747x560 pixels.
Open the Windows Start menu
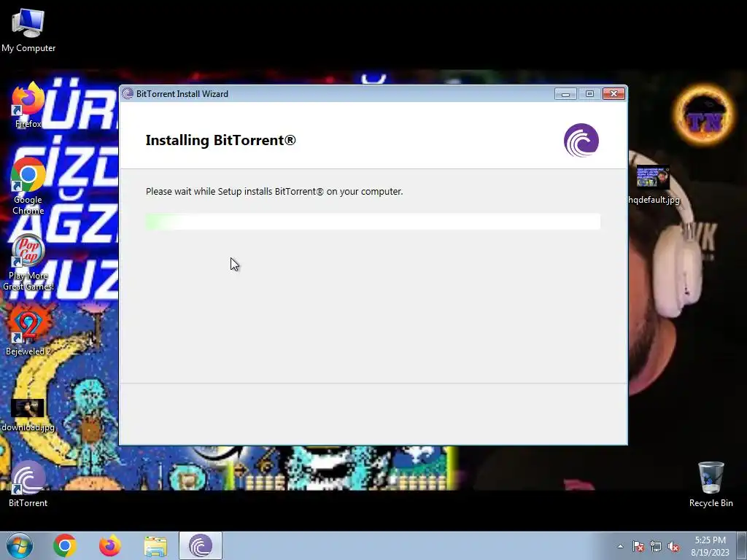[x=20, y=545]
